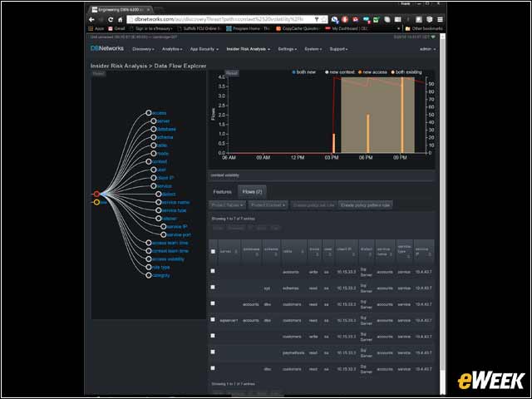Open the Analytics dropdown menu
This screenshot has height=399, width=532.
pos(172,49)
